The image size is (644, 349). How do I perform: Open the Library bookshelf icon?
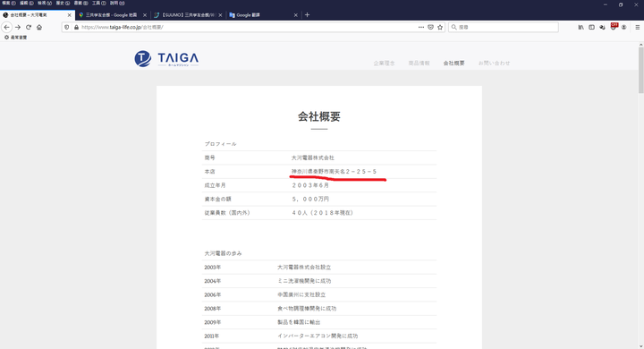(x=580, y=27)
